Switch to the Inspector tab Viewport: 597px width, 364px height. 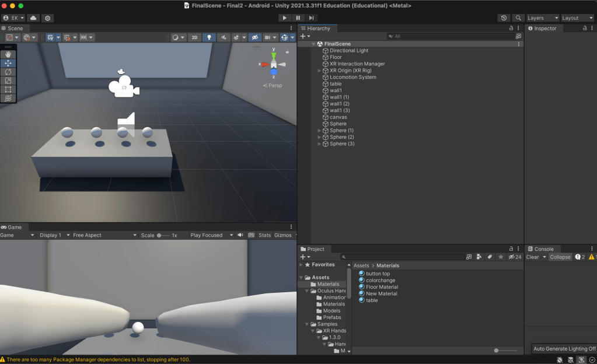[543, 27]
